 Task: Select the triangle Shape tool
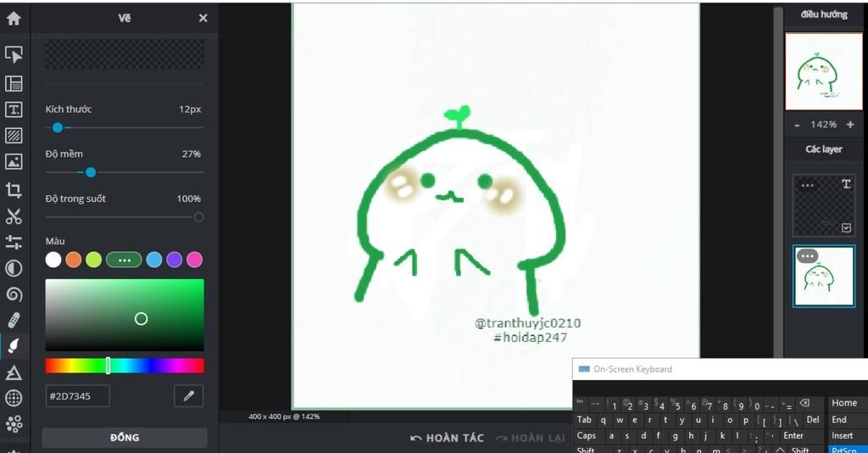tap(14, 372)
